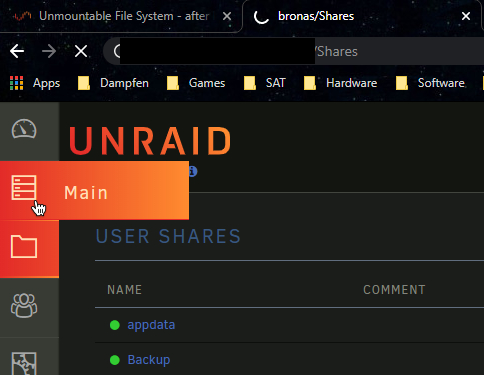Sort shares by COMMENT column header
484x375 pixels.
point(394,290)
